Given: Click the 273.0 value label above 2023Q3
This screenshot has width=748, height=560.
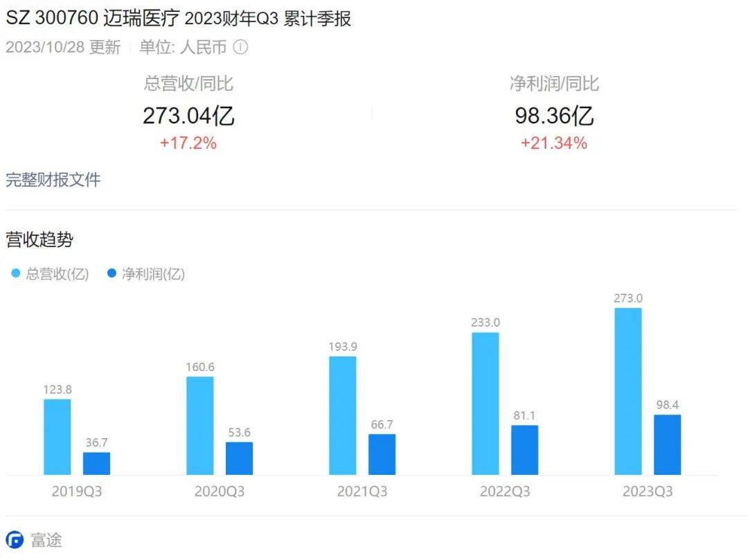Looking at the screenshot, I should [627, 298].
